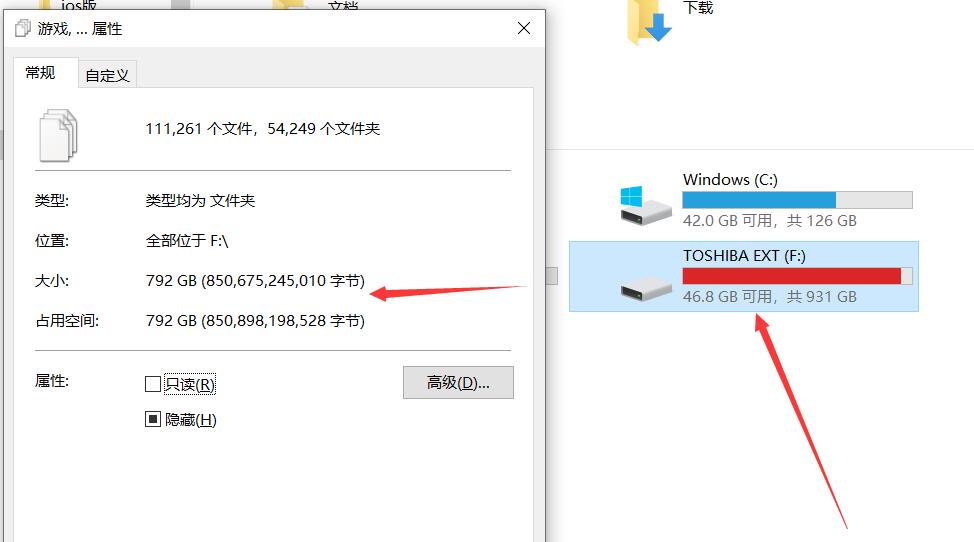Toggle the 隐藏(H) hidden checkbox

[153, 419]
